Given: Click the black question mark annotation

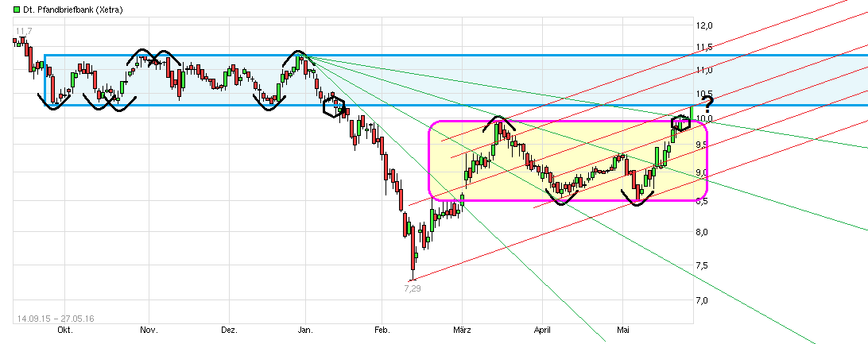Looking at the screenshot, I should pos(709,102).
